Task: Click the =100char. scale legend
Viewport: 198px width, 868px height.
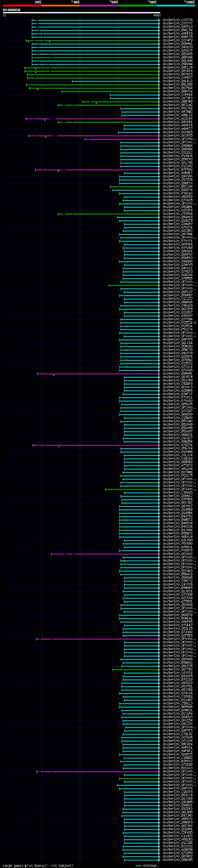Action: point(147,866)
